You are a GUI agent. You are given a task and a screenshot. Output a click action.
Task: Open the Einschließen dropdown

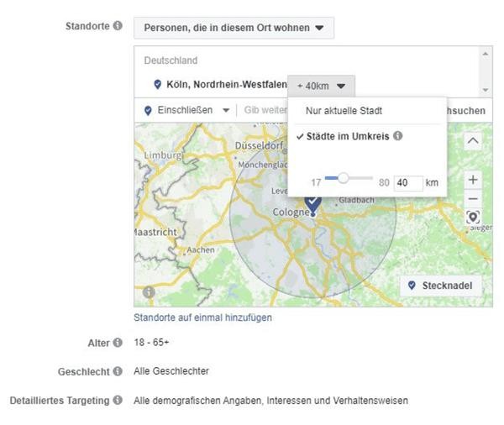tap(186, 110)
